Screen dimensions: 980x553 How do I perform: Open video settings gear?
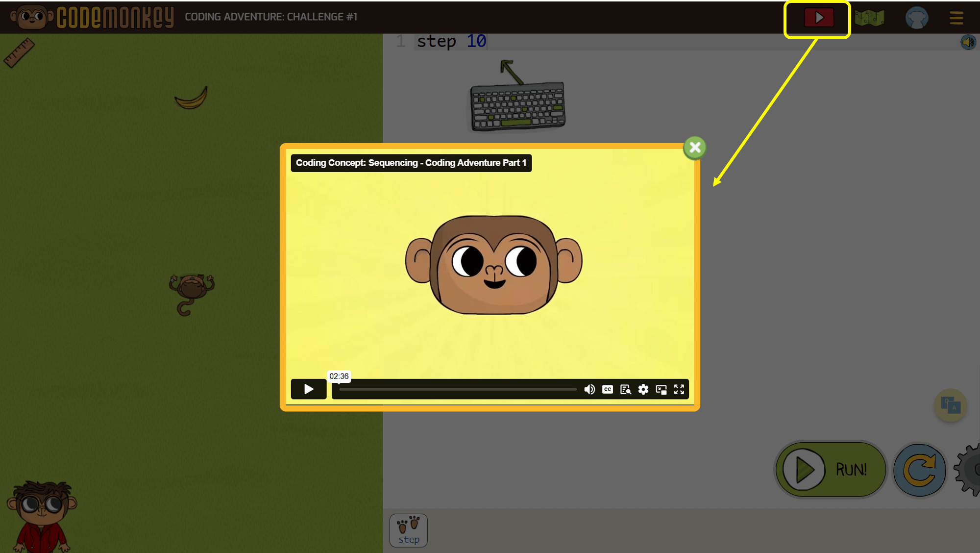[x=643, y=389]
